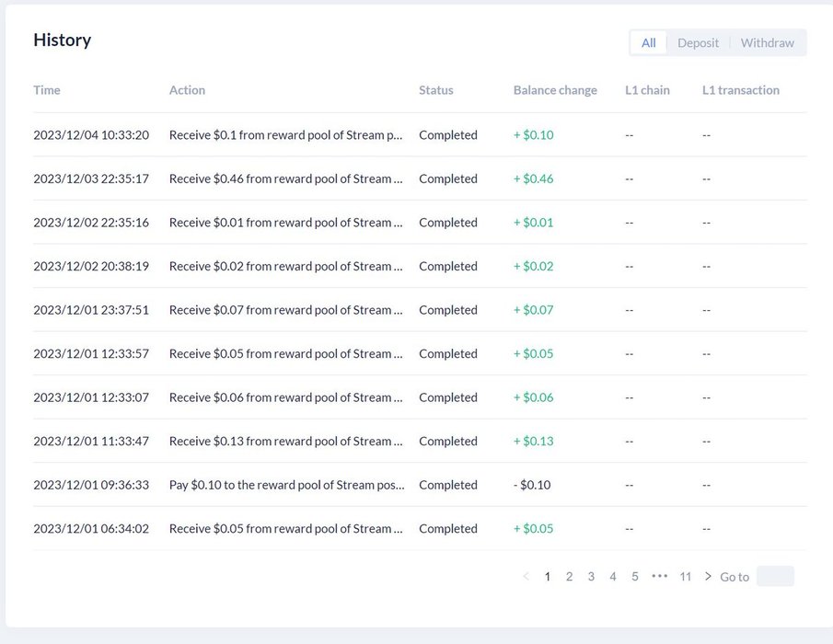Click the Pay $0.10 to reward pool action

coord(286,485)
